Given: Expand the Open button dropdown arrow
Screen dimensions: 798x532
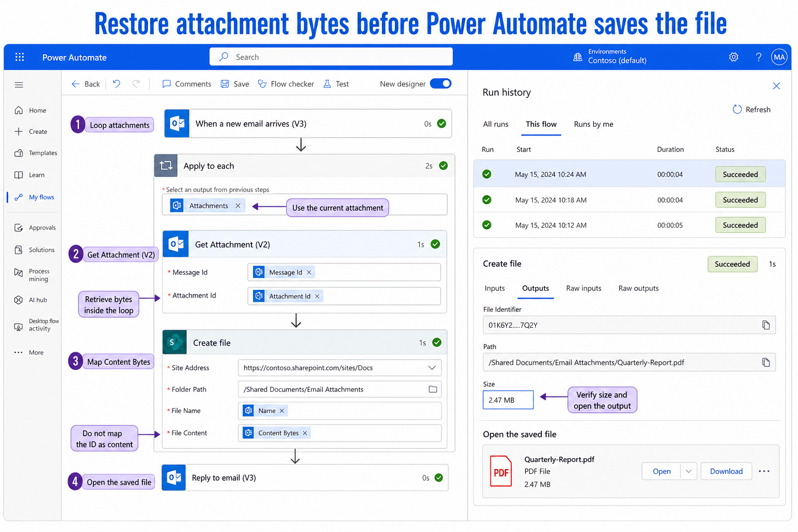Looking at the screenshot, I should coord(688,472).
